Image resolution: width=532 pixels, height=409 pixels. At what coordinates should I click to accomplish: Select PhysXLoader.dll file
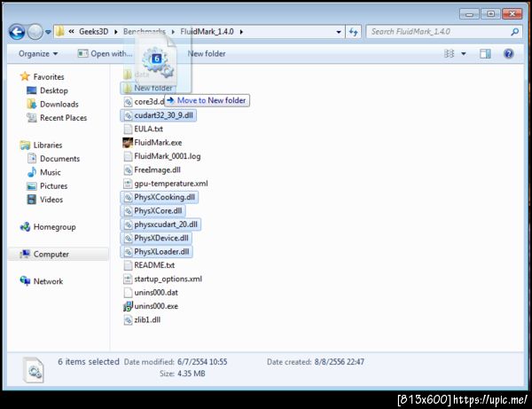point(157,252)
